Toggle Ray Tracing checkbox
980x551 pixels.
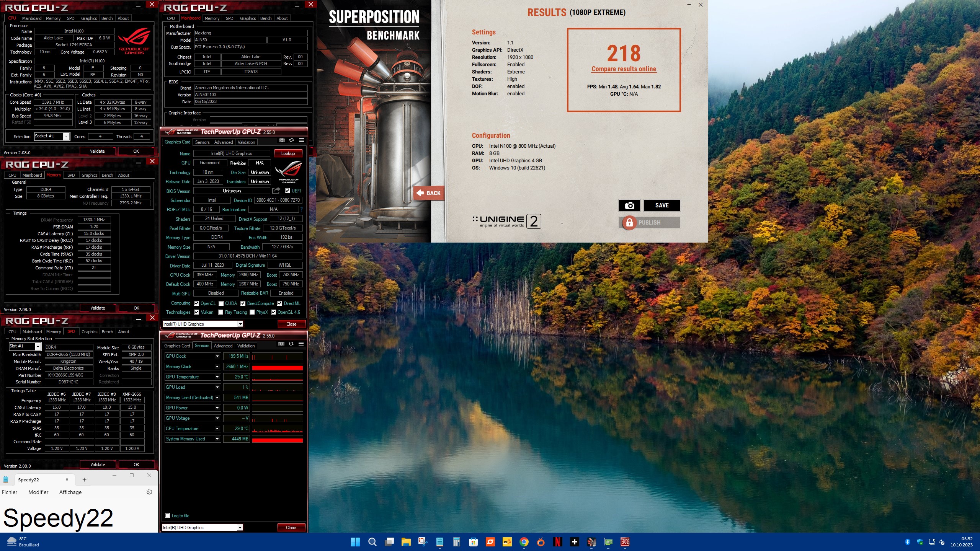[x=221, y=312]
